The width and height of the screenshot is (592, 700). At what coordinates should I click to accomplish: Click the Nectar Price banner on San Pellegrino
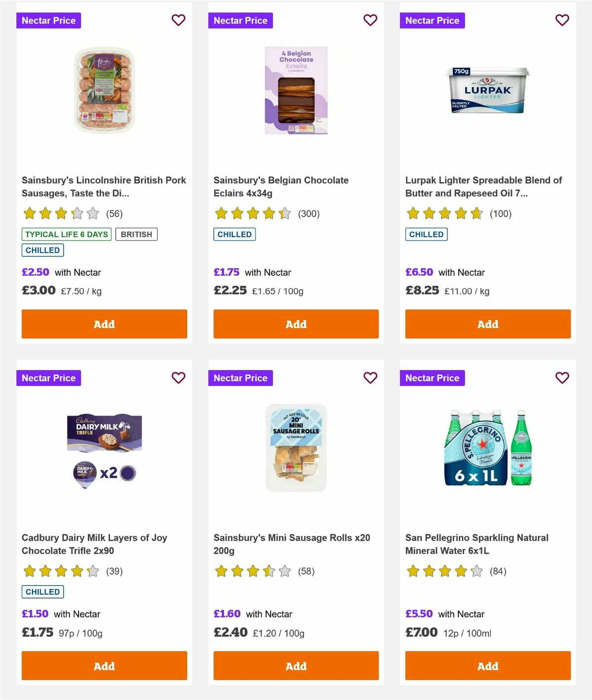click(432, 378)
